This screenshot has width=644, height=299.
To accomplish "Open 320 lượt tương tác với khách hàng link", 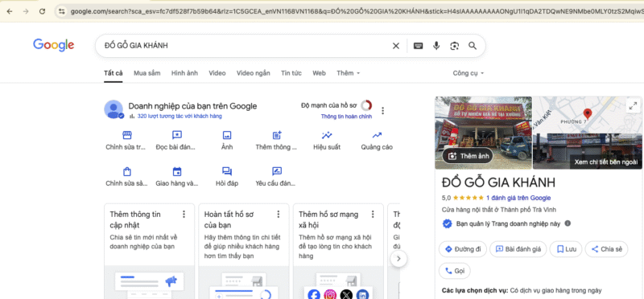I will (x=180, y=117).
